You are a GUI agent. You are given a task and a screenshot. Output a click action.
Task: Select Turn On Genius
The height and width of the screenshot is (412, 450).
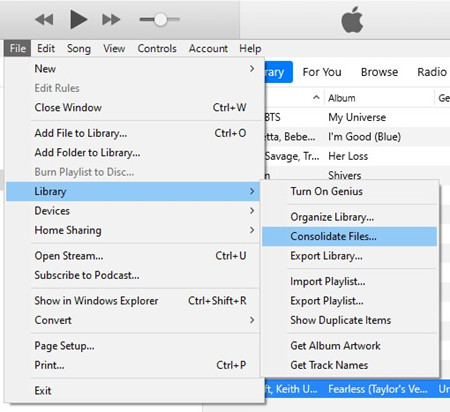(349, 191)
